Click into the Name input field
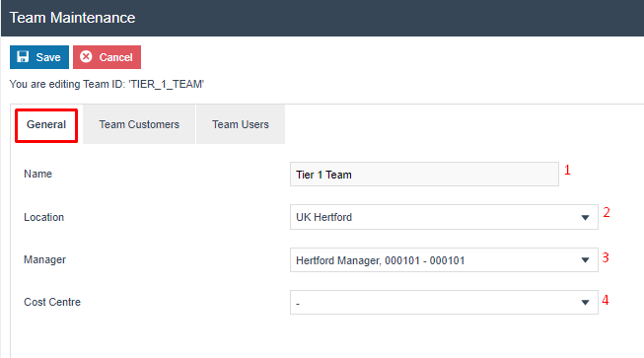The width and height of the screenshot is (644, 358). point(424,175)
